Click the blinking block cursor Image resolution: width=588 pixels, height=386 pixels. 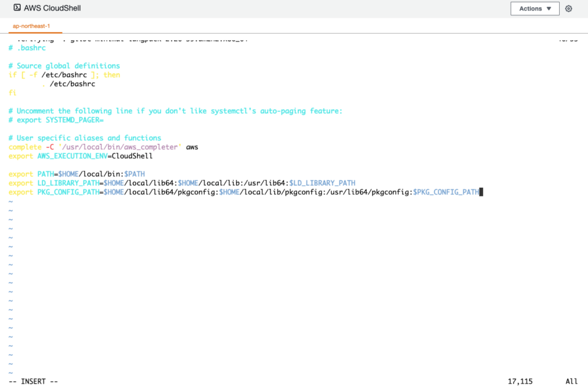(482, 191)
